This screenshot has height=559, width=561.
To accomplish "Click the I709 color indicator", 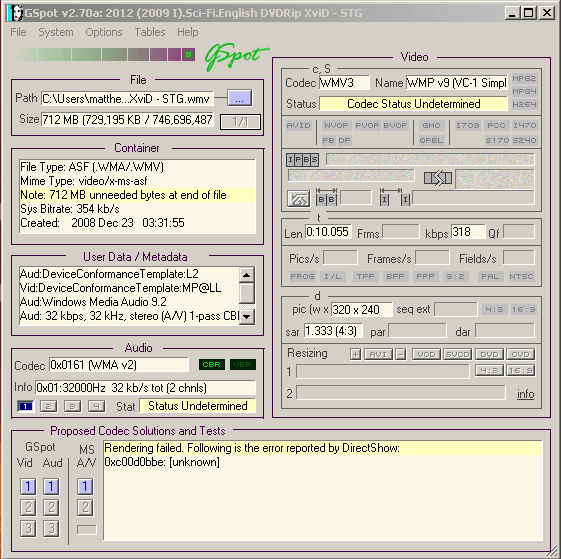I will pyautogui.click(x=468, y=125).
